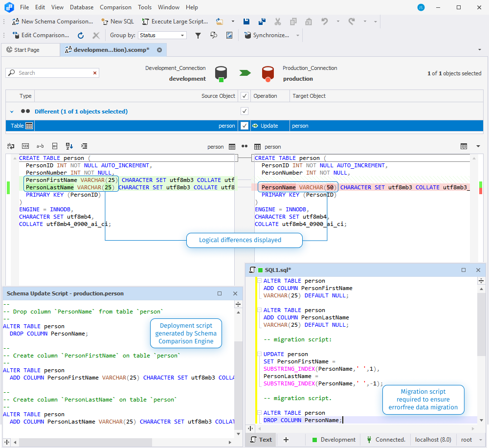Click the SQL1.sql vertical scrollbar thumb
The image size is (489, 448).
point(481,324)
